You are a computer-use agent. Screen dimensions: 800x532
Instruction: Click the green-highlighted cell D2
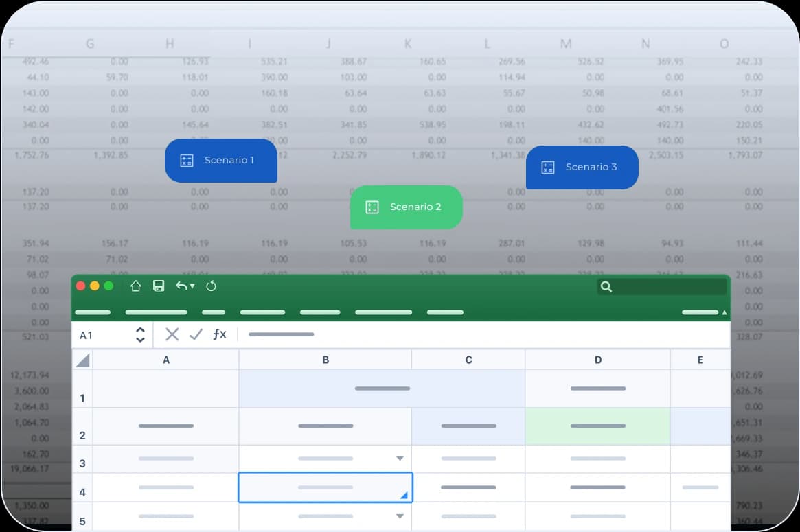tap(597, 426)
